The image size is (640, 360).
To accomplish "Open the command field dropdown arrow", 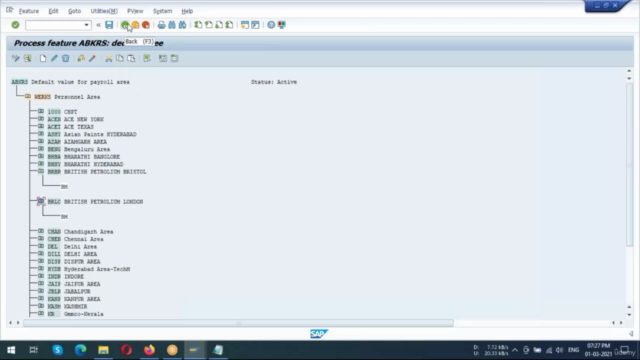I will pyautogui.click(x=86, y=25).
